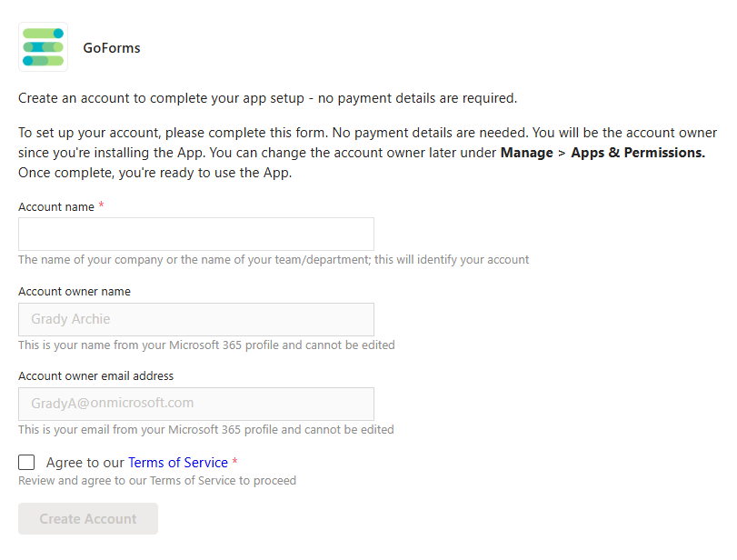This screenshot has height=560, width=737.
Task: Click the Account owner email address field
Action: 195,404
